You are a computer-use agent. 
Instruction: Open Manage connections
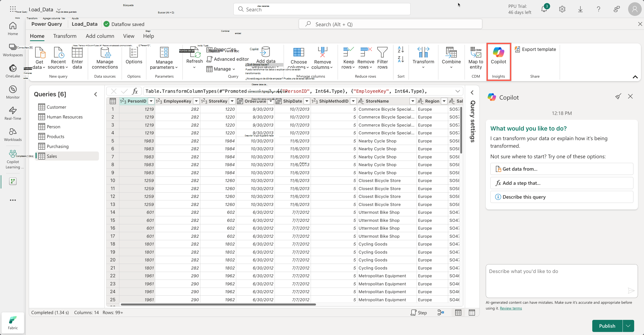[105, 58]
